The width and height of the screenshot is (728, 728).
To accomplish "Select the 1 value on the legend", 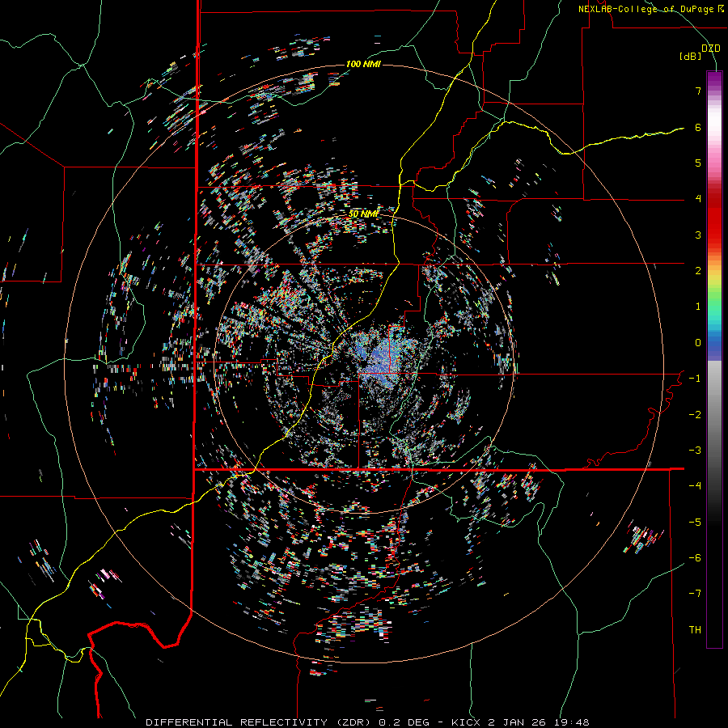I will (x=698, y=307).
